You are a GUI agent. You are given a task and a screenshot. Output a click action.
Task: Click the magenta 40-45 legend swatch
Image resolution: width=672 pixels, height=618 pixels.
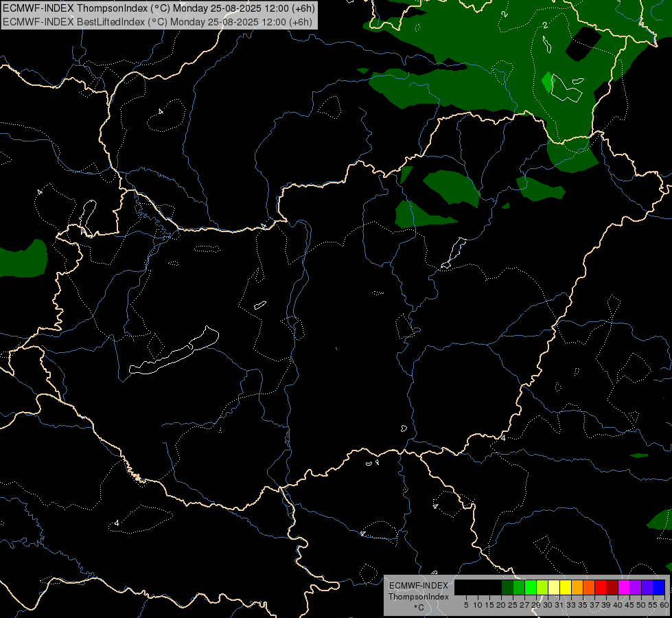tap(624, 587)
